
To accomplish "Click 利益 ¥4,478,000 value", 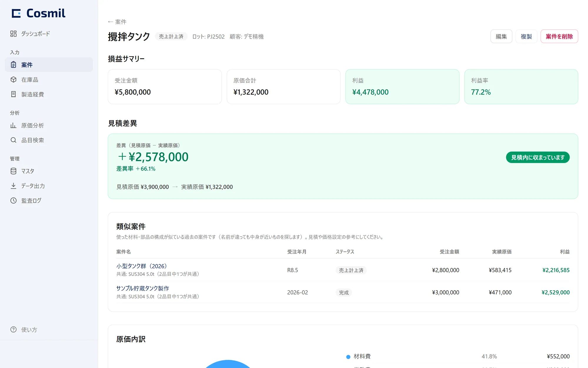I will tap(370, 92).
